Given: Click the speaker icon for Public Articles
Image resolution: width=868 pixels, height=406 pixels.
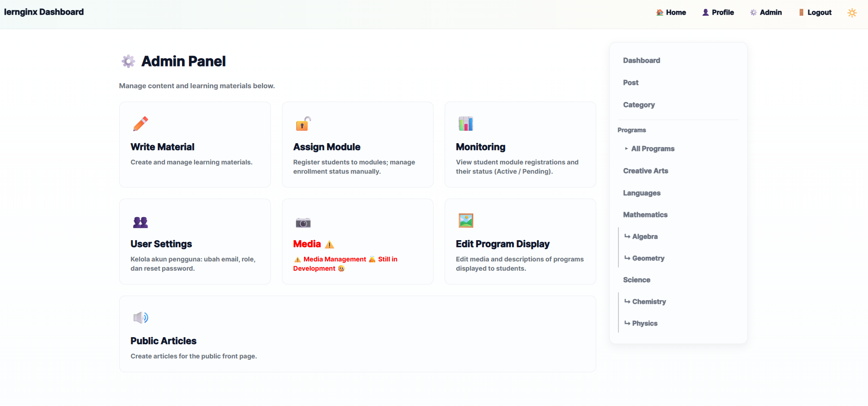Looking at the screenshot, I should pyautogui.click(x=141, y=318).
